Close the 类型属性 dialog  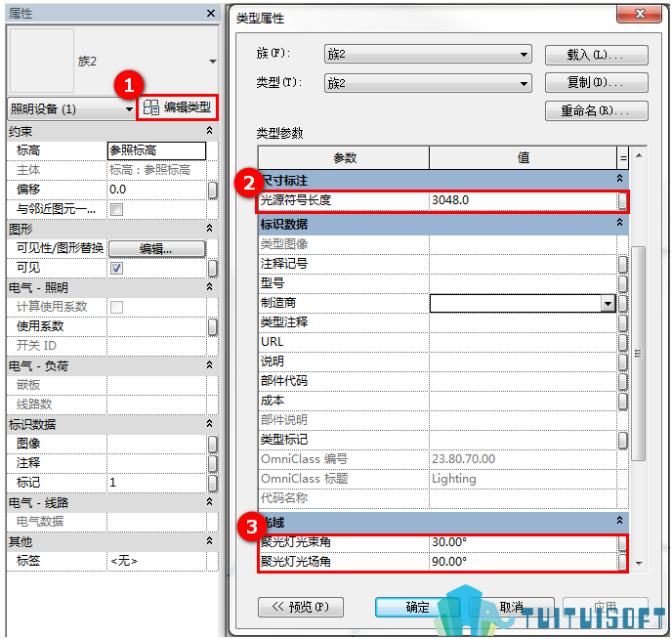point(639,14)
